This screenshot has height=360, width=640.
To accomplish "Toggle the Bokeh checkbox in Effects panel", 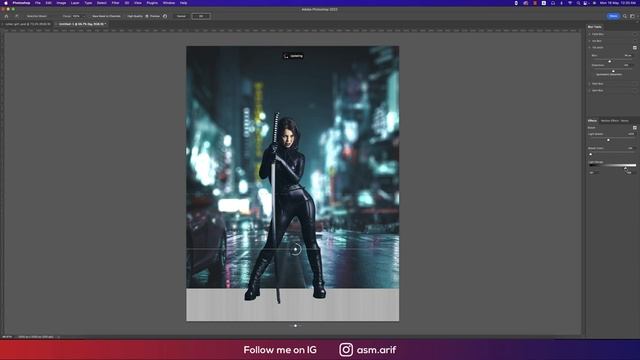I will [635, 127].
